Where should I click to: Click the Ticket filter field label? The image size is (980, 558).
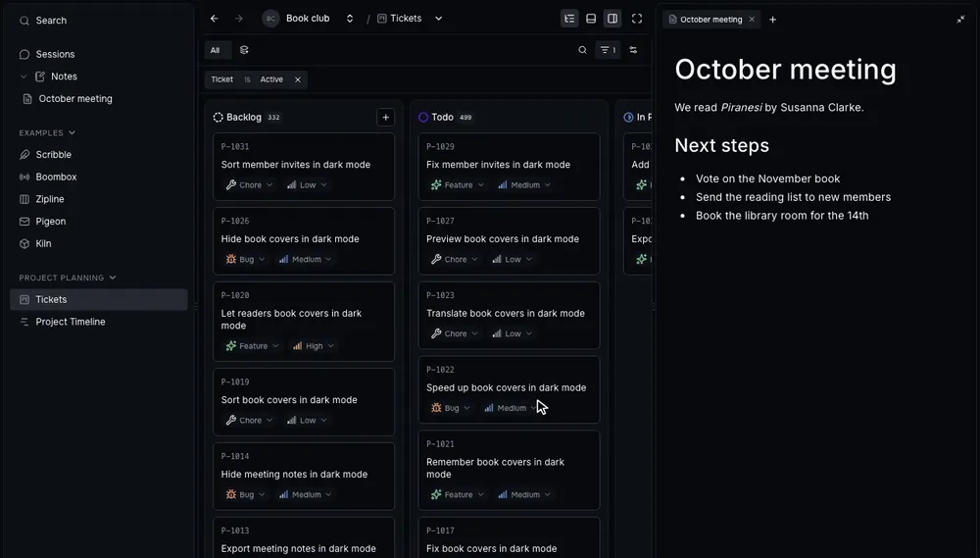[x=221, y=79]
